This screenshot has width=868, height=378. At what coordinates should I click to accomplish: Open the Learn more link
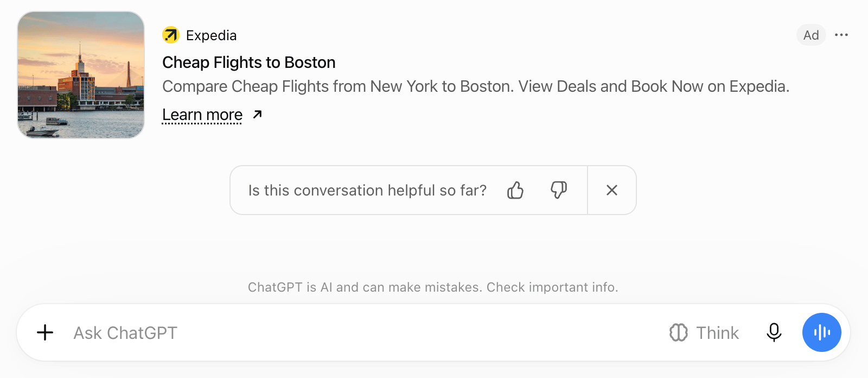click(x=202, y=115)
